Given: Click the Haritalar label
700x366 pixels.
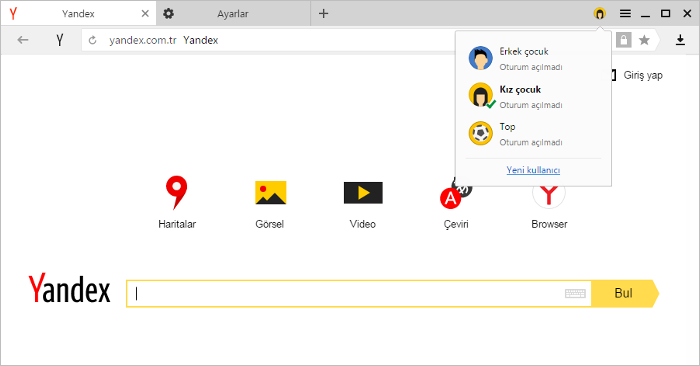Looking at the screenshot, I should 177,224.
